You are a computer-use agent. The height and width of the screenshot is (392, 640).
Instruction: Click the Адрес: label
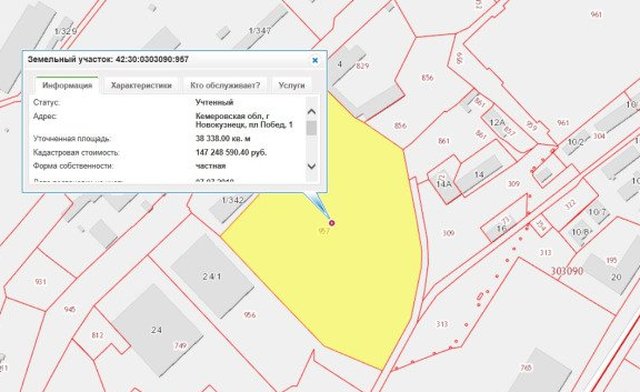(45, 116)
